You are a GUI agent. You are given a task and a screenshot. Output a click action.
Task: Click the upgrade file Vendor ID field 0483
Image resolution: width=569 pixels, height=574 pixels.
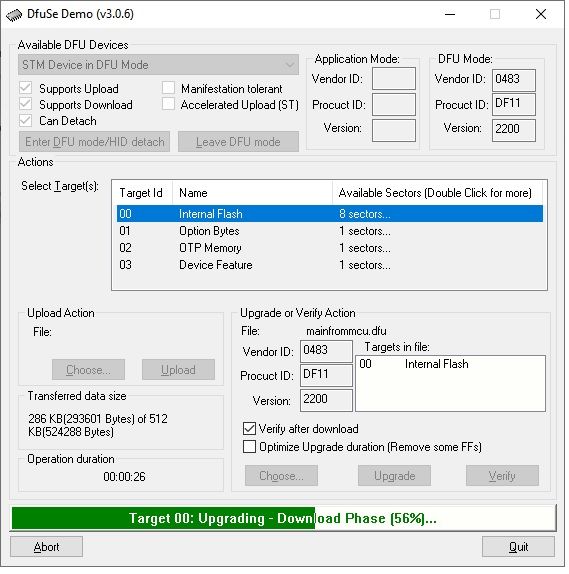tap(326, 351)
